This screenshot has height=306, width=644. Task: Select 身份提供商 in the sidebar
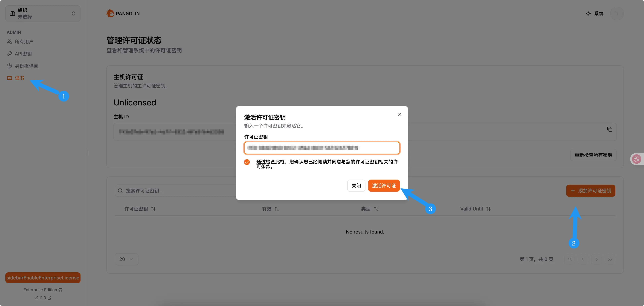coord(26,66)
